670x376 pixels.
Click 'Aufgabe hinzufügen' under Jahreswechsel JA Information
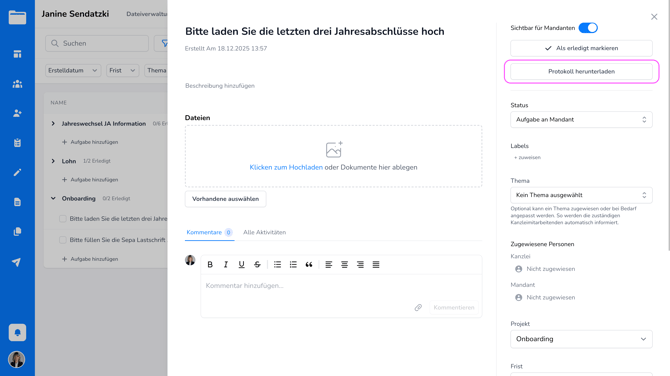point(90,142)
